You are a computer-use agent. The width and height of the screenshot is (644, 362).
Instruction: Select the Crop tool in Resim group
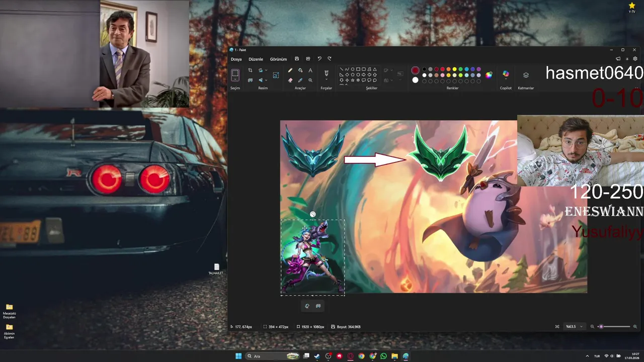tap(250, 70)
